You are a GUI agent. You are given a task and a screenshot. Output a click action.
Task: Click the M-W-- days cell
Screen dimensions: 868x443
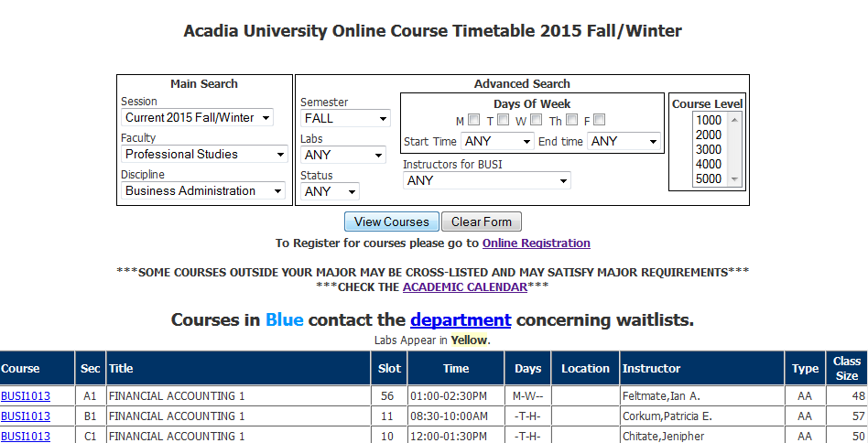coord(527,396)
